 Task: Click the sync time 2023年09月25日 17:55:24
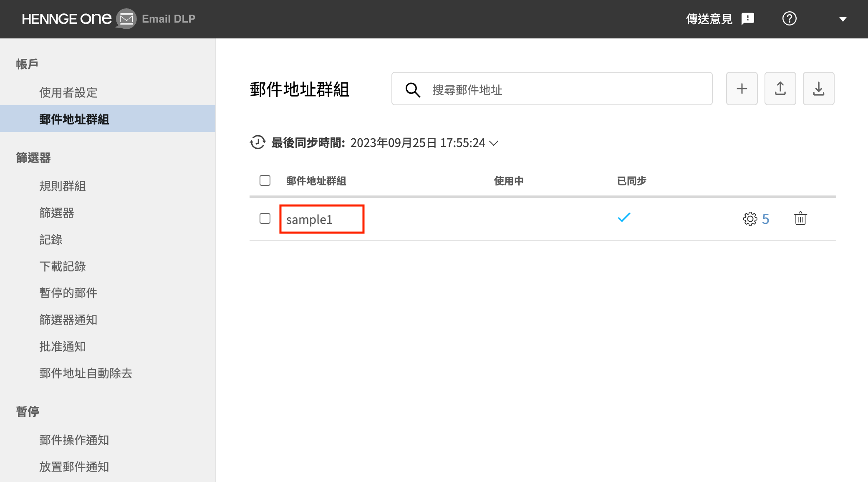[x=418, y=143]
